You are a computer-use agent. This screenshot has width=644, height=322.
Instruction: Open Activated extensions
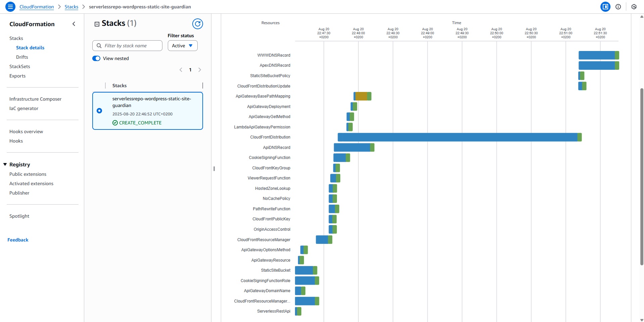[32, 183]
